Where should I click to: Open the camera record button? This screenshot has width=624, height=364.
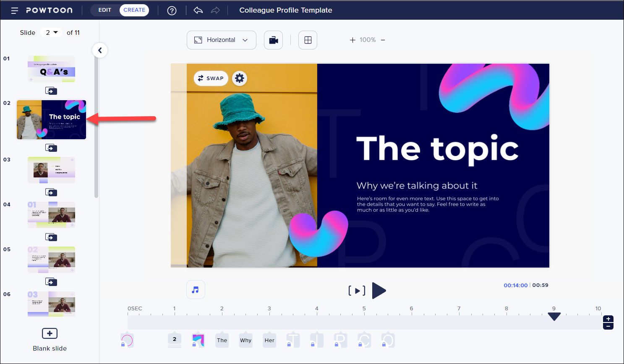[273, 40]
